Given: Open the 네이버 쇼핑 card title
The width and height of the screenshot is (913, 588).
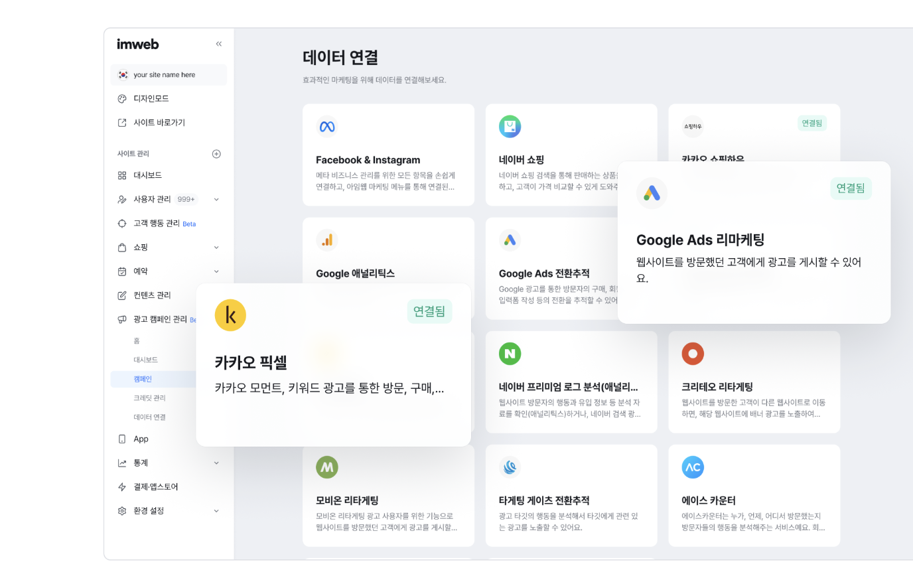Looking at the screenshot, I should [x=522, y=160].
